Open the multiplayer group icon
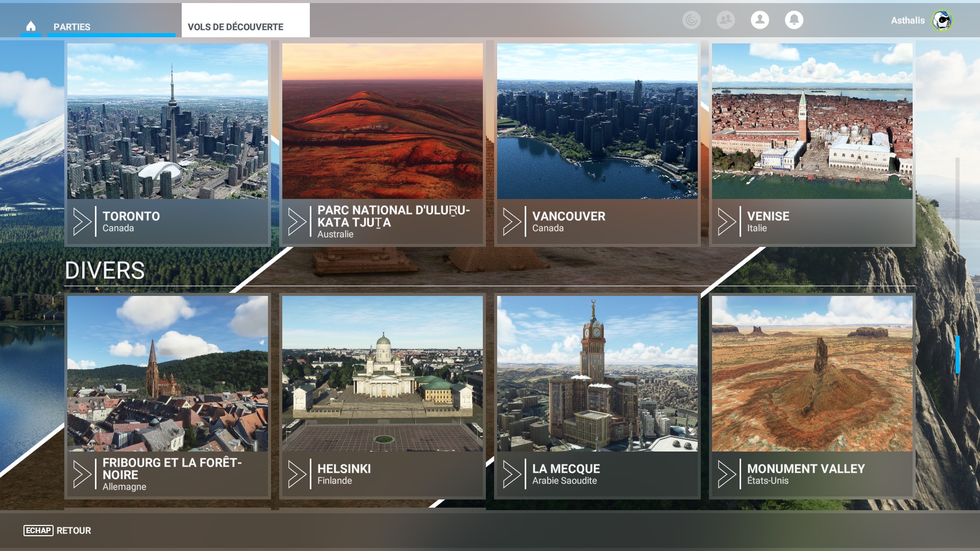Viewport: 980px width, 551px height. pos(725,20)
